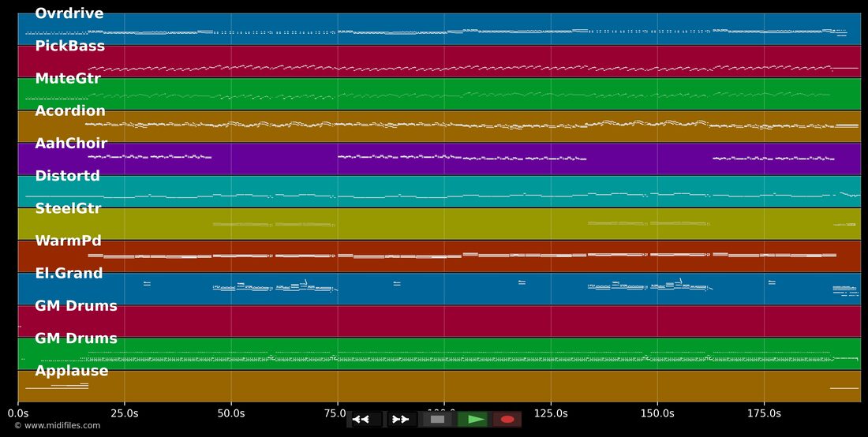The image size is (868, 437).
Task: Select the SteelGtr track label
Action: click(68, 208)
